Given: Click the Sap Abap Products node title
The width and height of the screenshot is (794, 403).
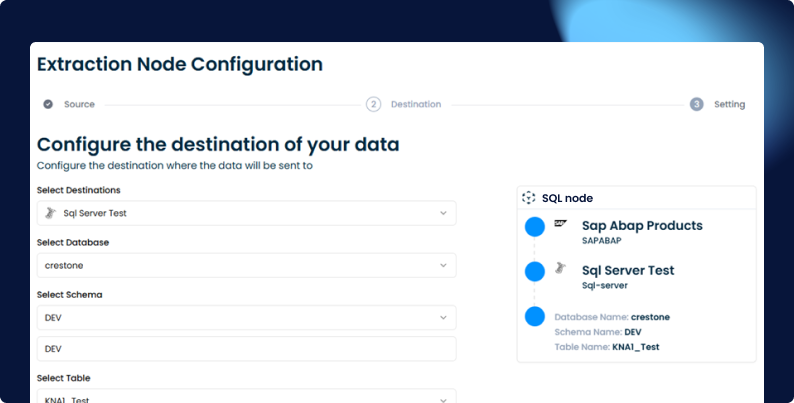Looking at the screenshot, I should [x=642, y=226].
